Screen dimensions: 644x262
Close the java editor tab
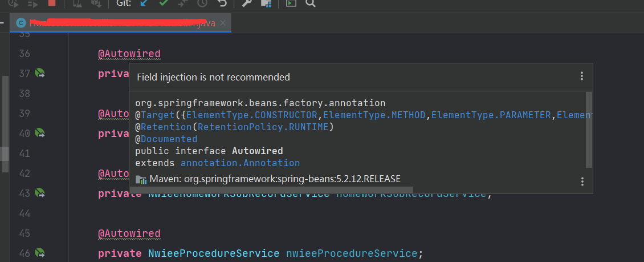click(223, 23)
